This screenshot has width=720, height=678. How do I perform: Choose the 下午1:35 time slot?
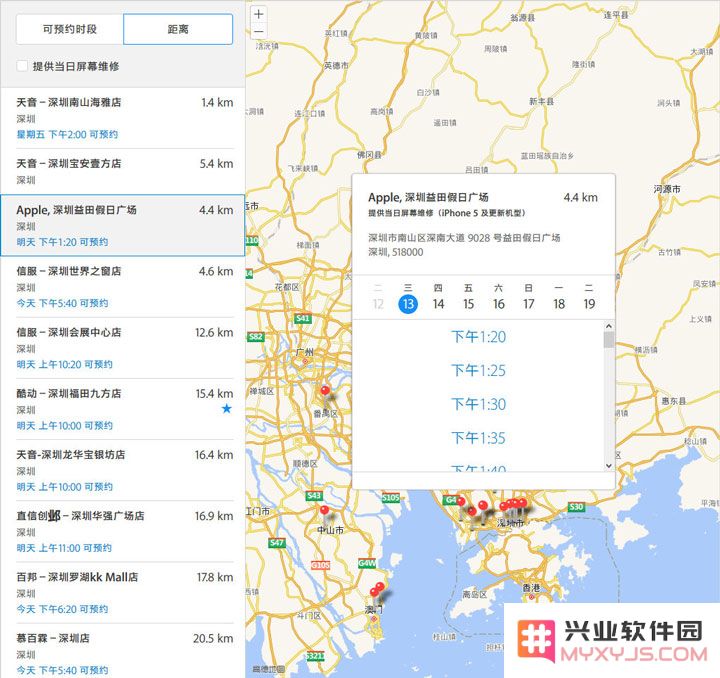478,438
